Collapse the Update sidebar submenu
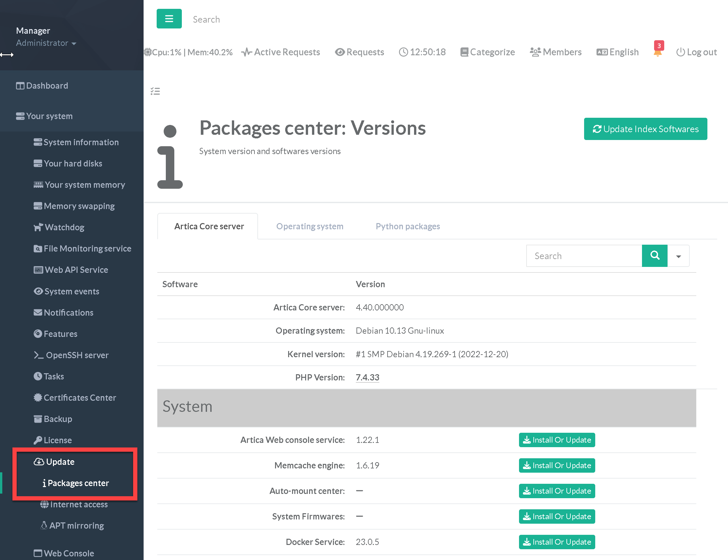728x560 pixels. point(60,462)
